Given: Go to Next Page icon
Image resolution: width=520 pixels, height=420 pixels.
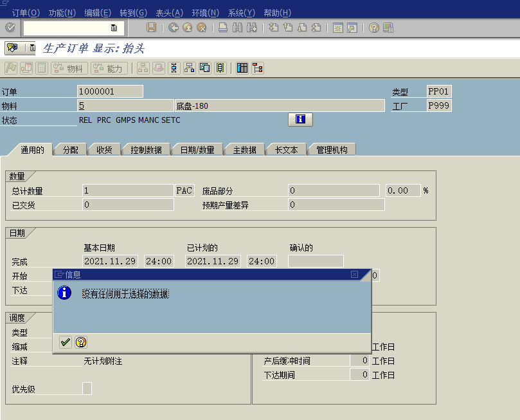Looking at the screenshot, I should (x=302, y=28).
